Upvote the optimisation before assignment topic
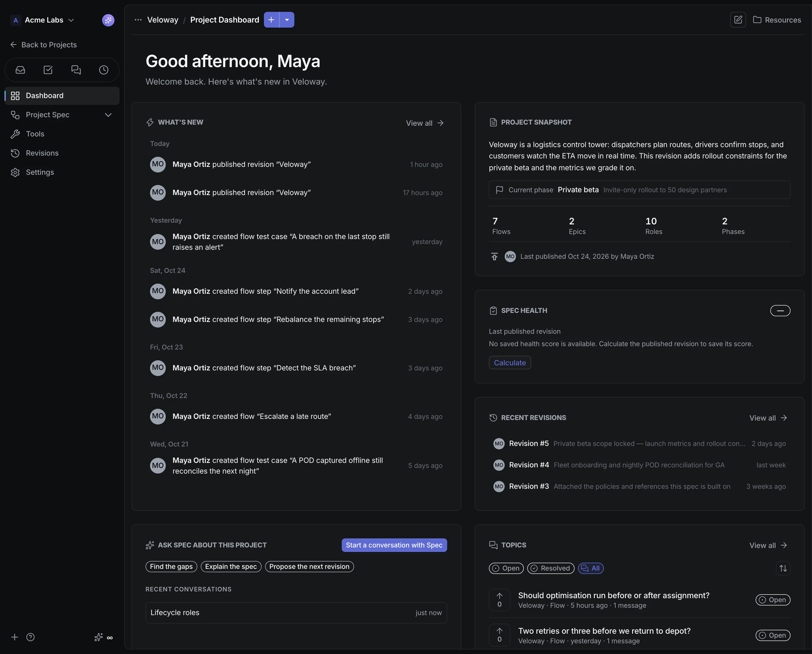The image size is (812, 654). [499, 600]
